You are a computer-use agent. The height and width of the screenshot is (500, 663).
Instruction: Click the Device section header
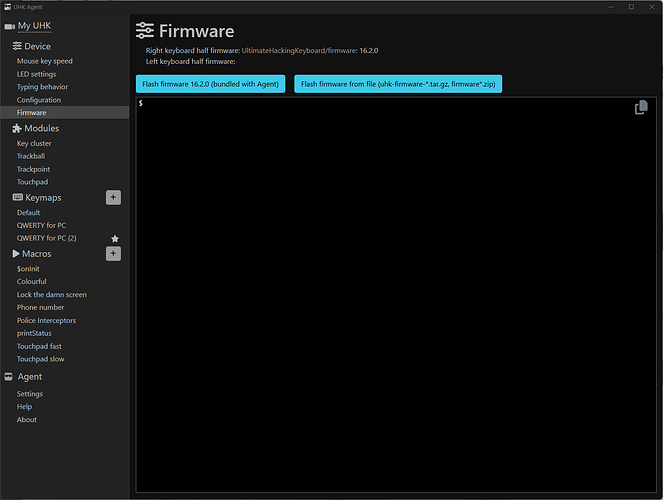point(38,47)
